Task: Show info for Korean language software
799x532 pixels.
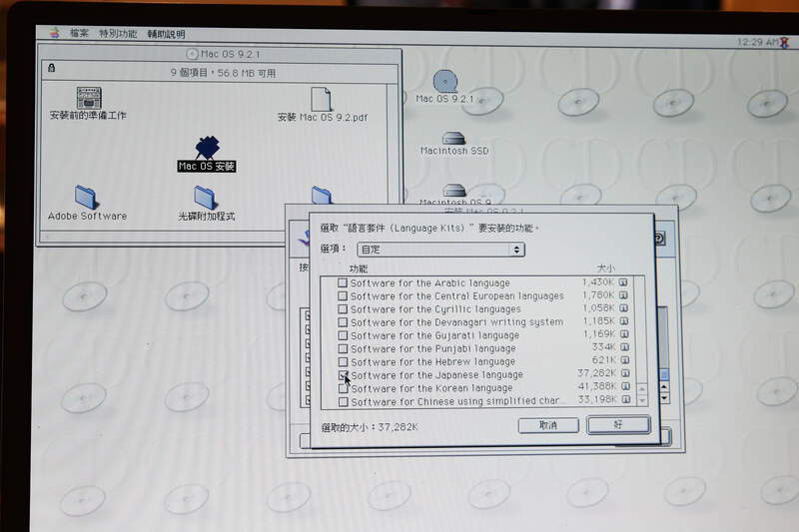Action: (626, 386)
